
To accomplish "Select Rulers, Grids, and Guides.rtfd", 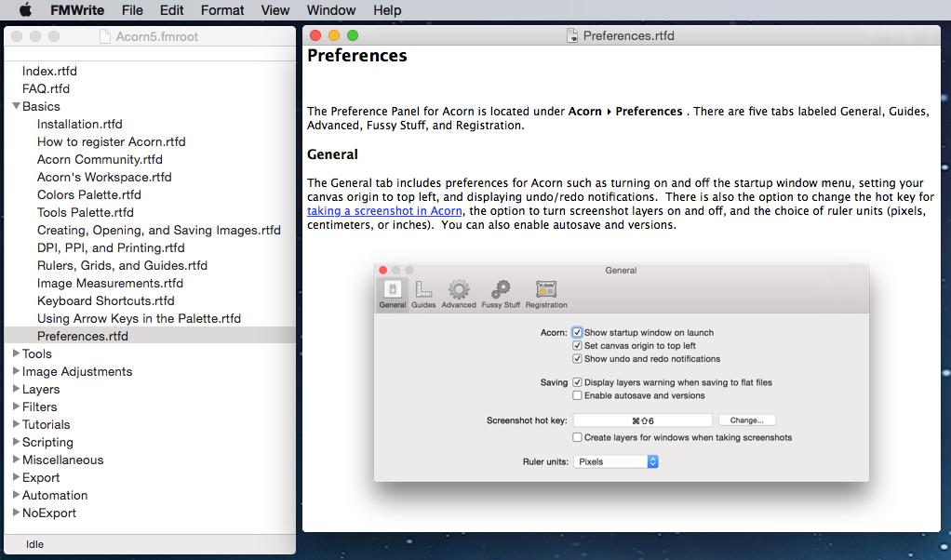I will pos(123,265).
